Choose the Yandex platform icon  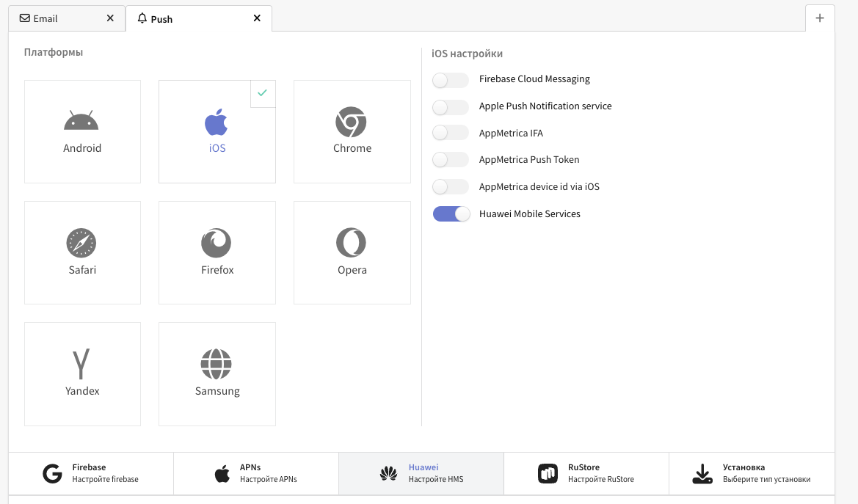tap(81, 364)
